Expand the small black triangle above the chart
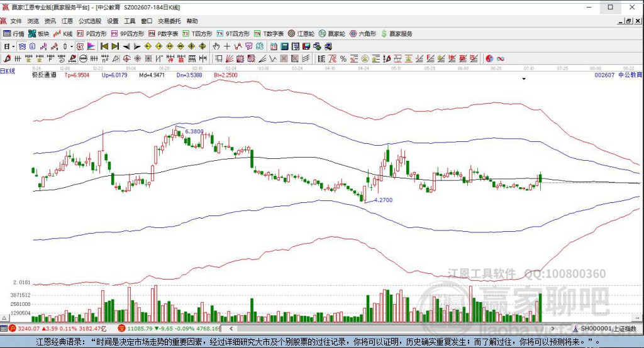Viewport: 644px width, 348px height. click(524, 79)
